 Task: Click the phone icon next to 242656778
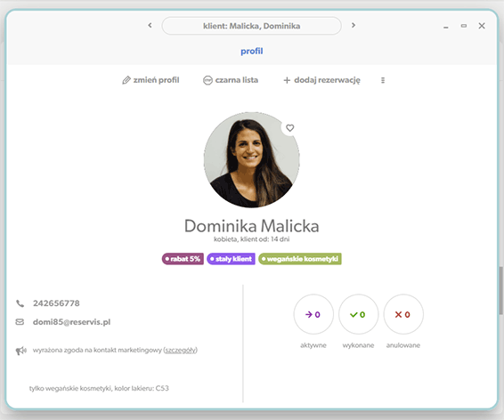pyautogui.click(x=20, y=303)
